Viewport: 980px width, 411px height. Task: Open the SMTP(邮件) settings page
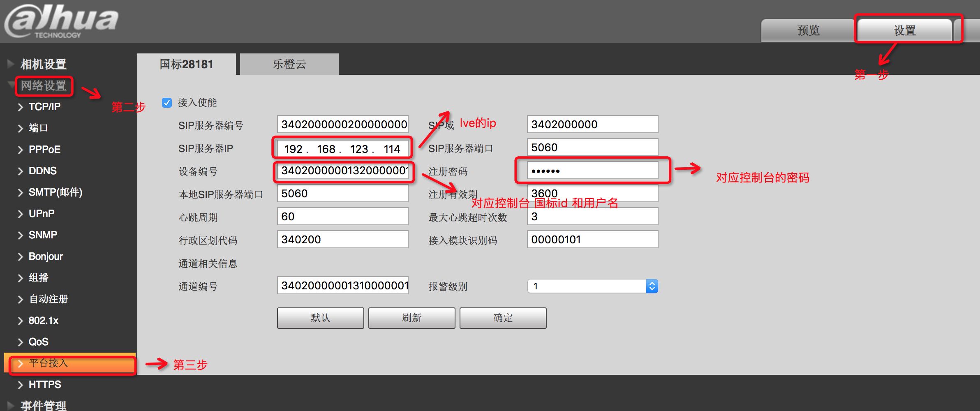click(x=55, y=192)
